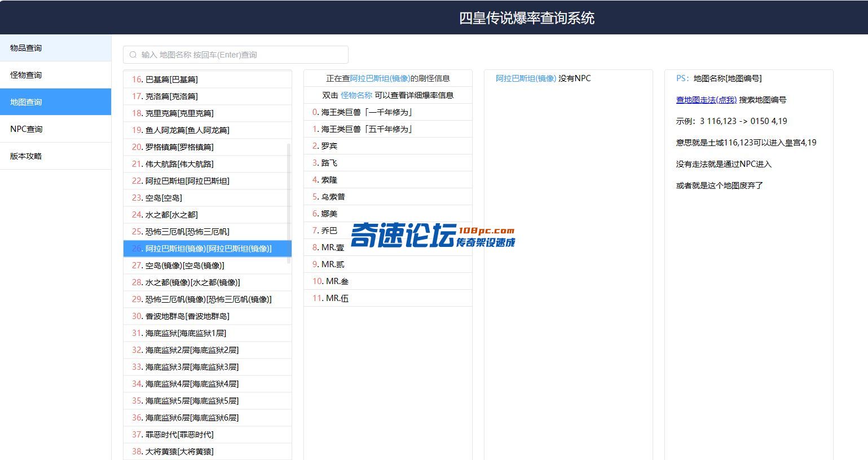Select map 33 海底监狱3层
This screenshot has height=460, width=868.
tap(208, 367)
